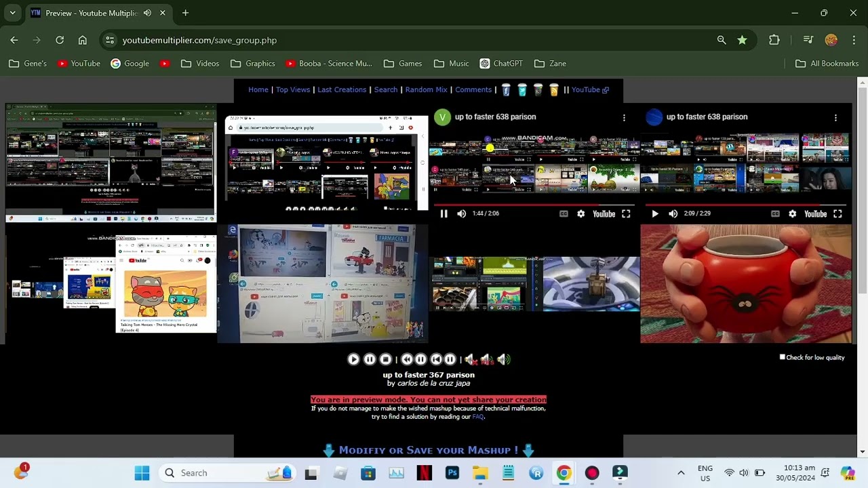Play the embedded video at 2:09
Viewport: 868px width, 488px height.
(x=655, y=213)
